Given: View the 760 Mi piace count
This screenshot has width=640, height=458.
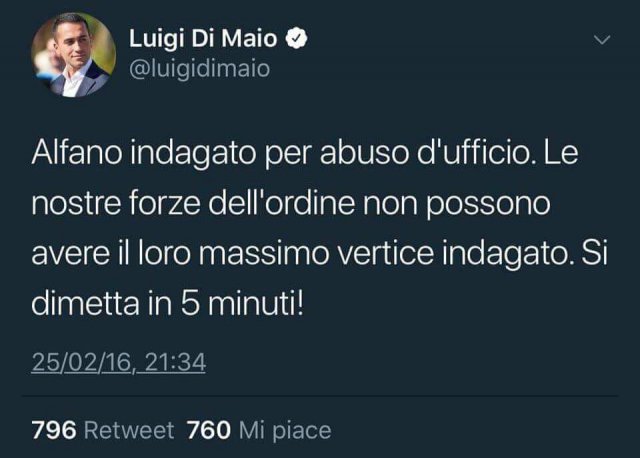Looking at the screenshot, I should coord(259,430).
